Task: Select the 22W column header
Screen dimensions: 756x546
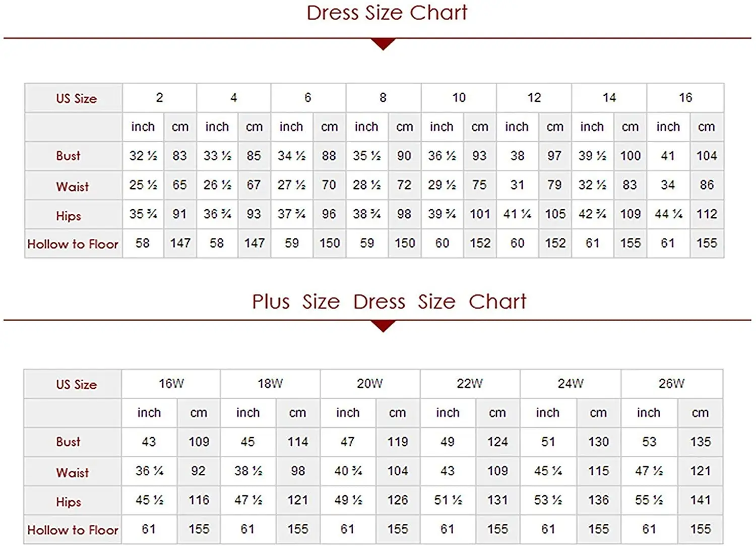Action: pyautogui.click(x=470, y=384)
